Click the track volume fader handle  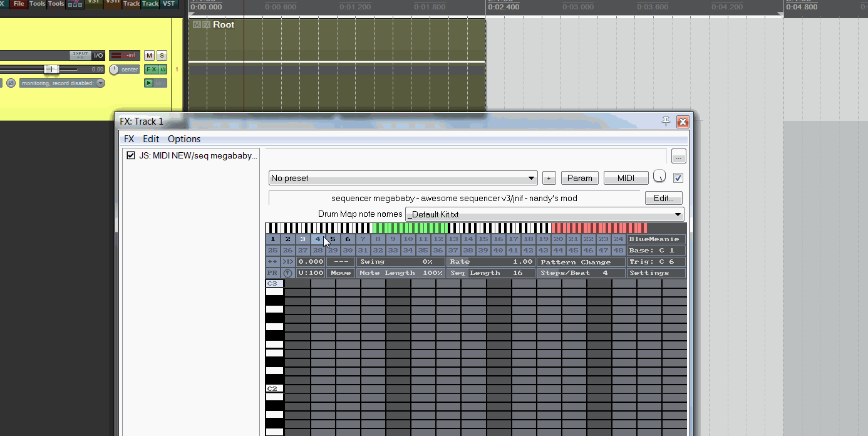click(x=51, y=70)
